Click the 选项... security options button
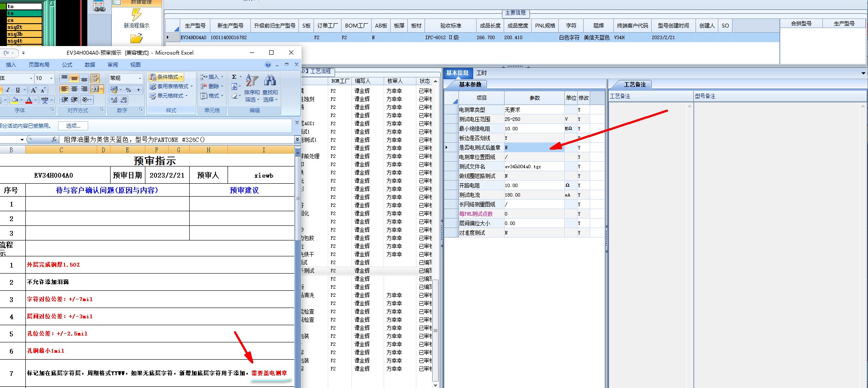 73,126
